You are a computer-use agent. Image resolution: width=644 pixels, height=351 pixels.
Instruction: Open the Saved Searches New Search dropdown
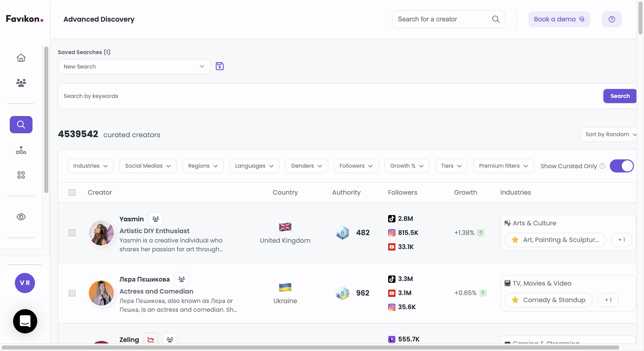coord(134,66)
